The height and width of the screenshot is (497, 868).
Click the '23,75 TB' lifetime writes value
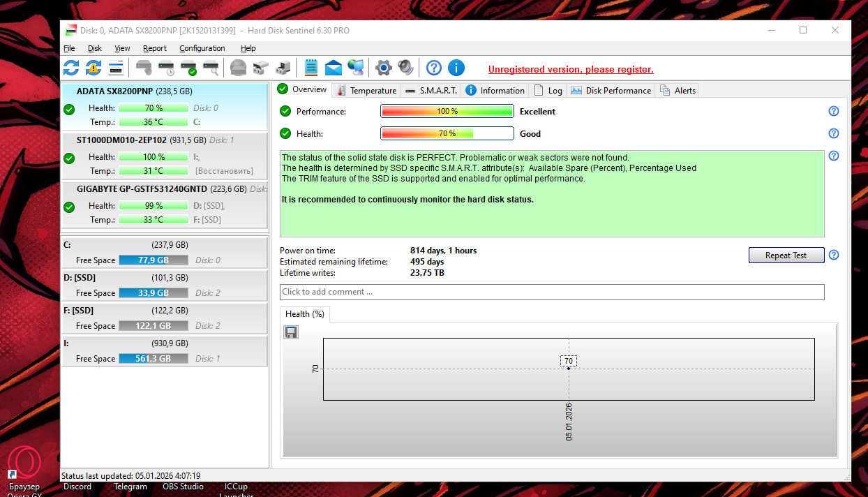(427, 273)
